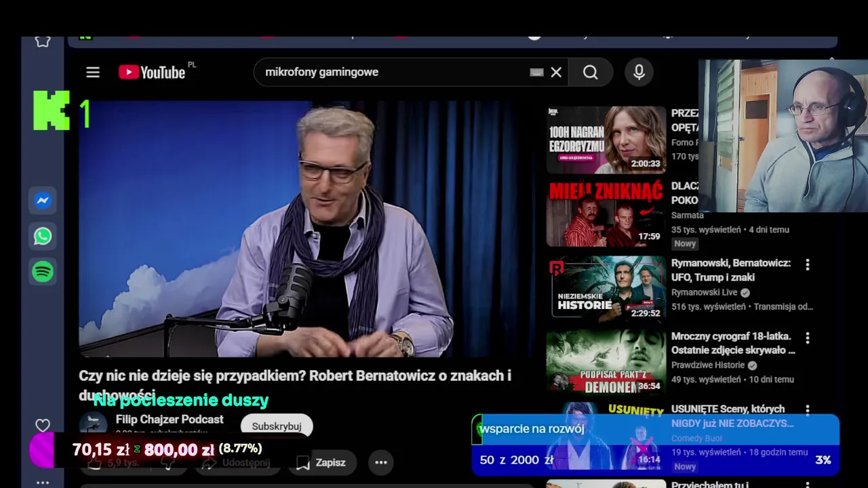
Task: Open the star bookmarks icon in sidebar
Action: pos(43,41)
